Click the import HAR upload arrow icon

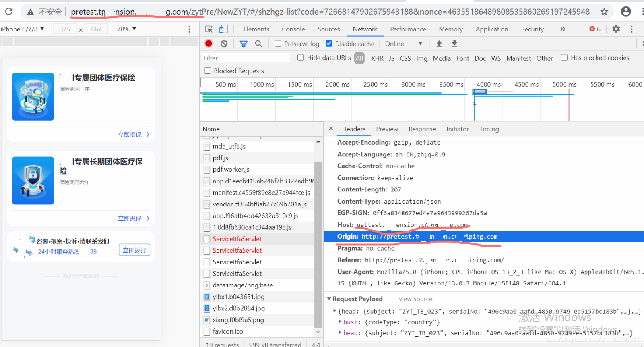[x=439, y=44]
